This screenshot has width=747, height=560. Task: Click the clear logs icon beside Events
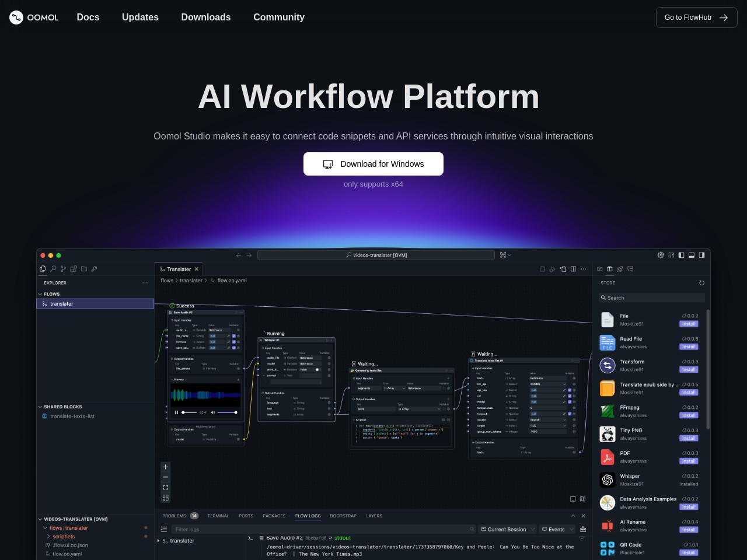point(582,529)
